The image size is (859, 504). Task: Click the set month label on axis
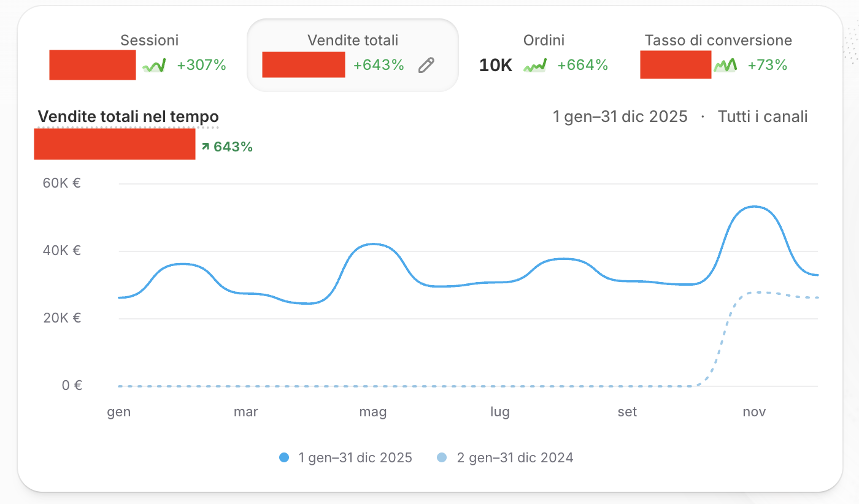pyautogui.click(x=627, y=412)
